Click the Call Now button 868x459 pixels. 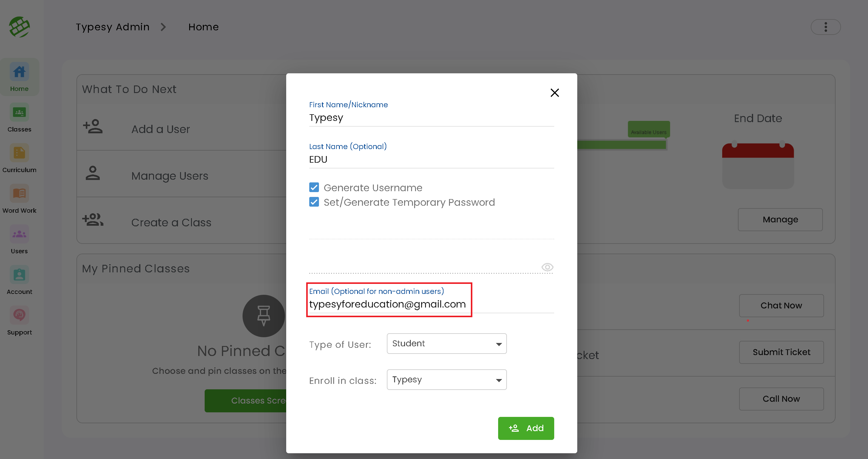point(781,399)
